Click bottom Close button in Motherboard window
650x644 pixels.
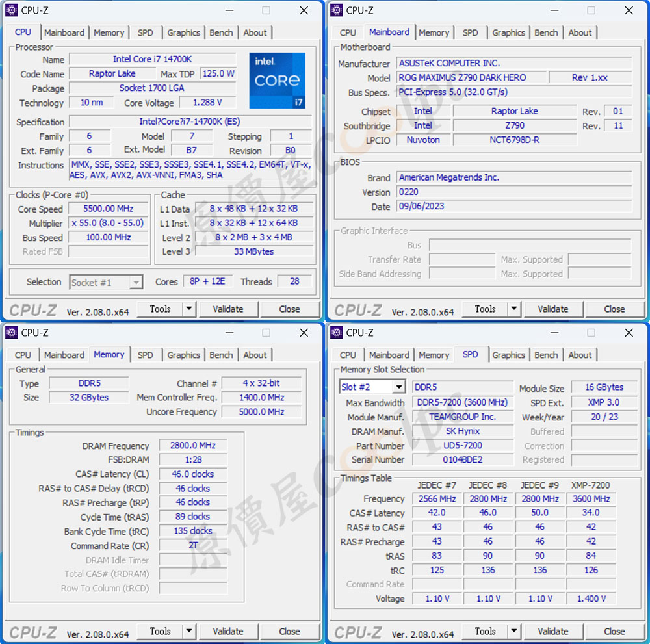pyautogui.click(x=614, y=309)
